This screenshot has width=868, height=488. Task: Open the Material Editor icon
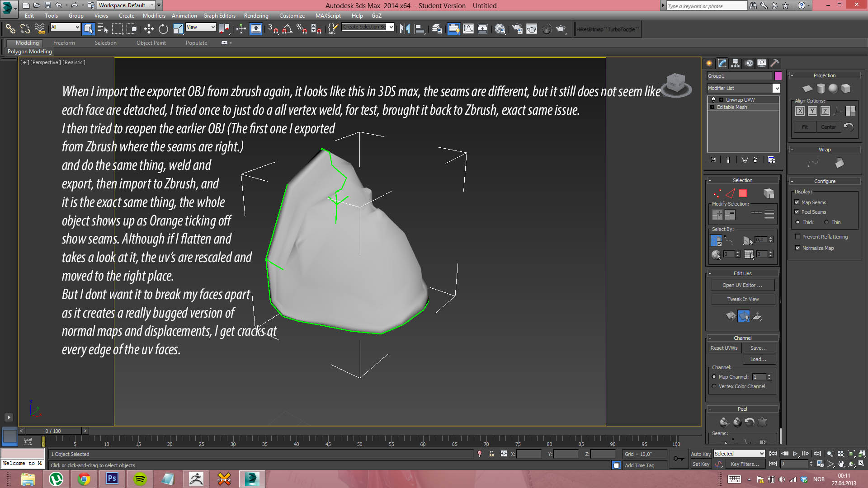[x=500, y=29]
